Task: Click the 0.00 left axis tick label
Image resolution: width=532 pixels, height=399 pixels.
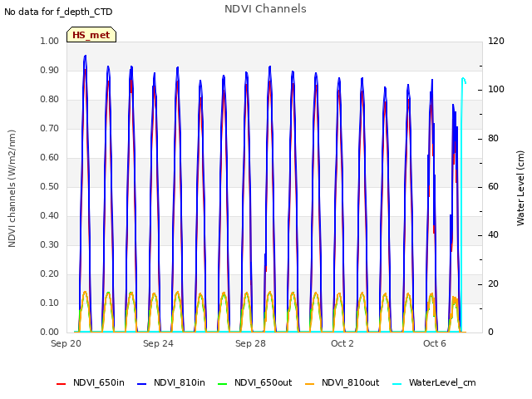Action: (x=50, y=332)
